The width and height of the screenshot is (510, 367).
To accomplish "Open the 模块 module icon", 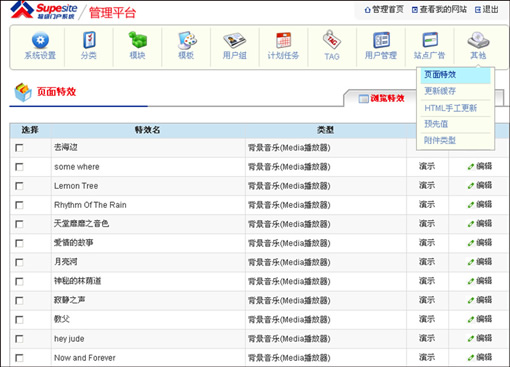I will point(137,40).
